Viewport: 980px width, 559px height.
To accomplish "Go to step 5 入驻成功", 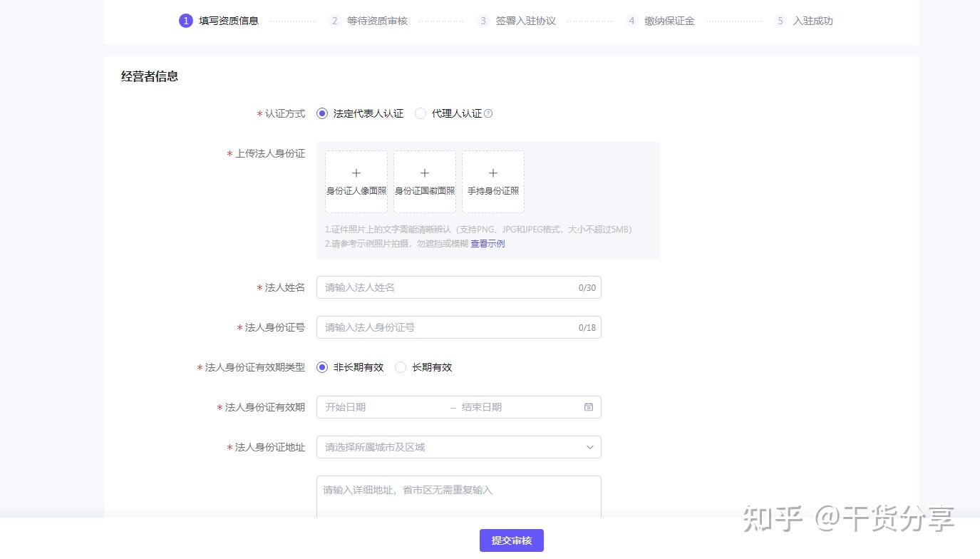I will point(803,21).
